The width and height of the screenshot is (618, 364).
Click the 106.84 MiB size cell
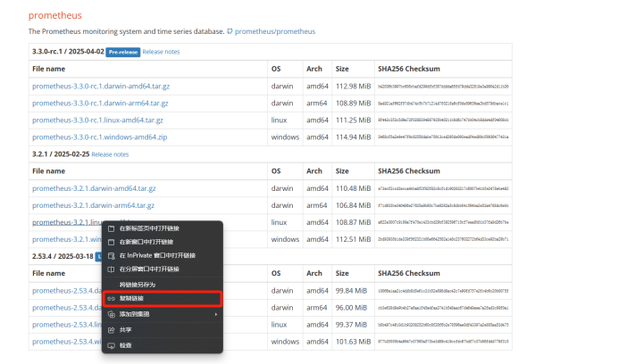(353, 205)
